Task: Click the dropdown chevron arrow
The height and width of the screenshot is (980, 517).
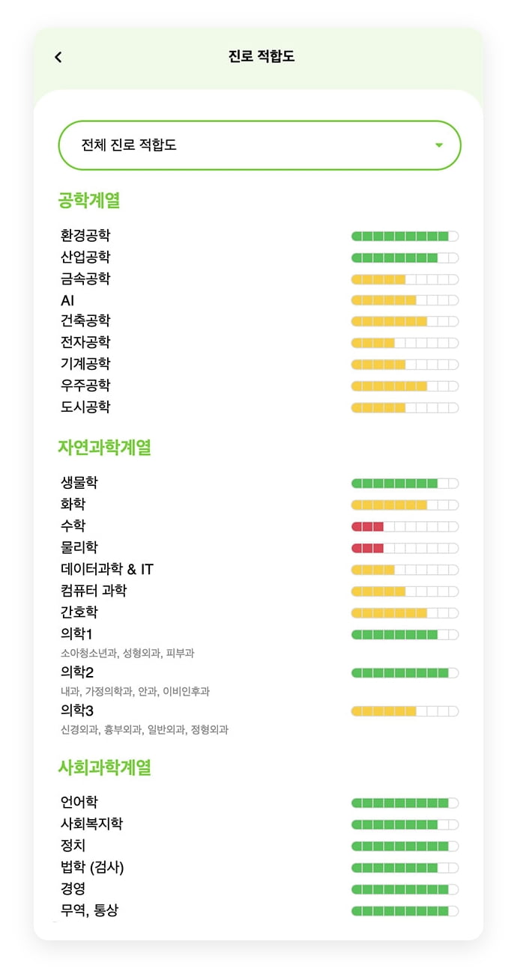Action: (x=440, y=144)
